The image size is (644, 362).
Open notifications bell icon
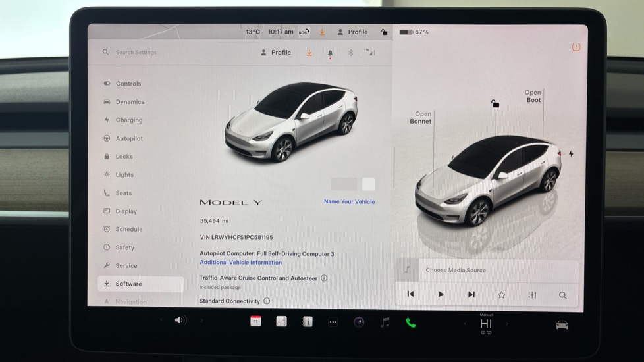point(330,53)
